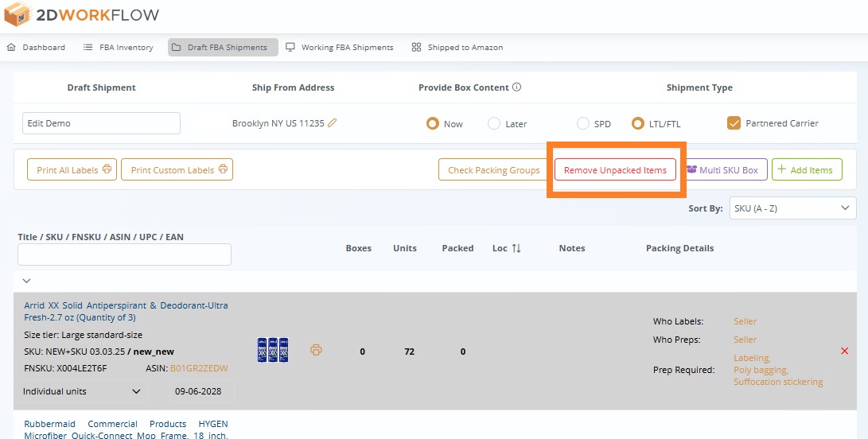
Task: Open ASIN B01GR2ZEDW link
Action: 199,368
